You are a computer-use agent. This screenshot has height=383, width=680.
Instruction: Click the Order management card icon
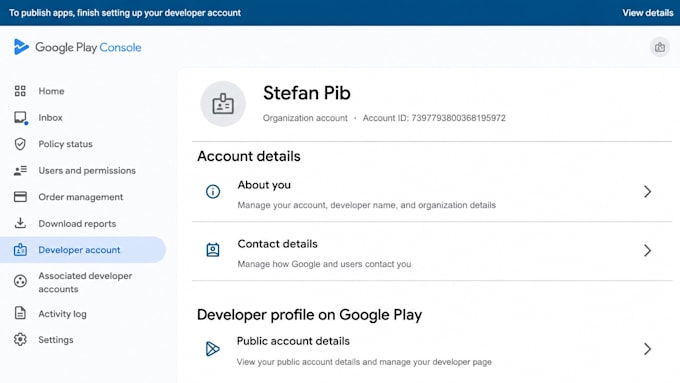coord(20,197)
